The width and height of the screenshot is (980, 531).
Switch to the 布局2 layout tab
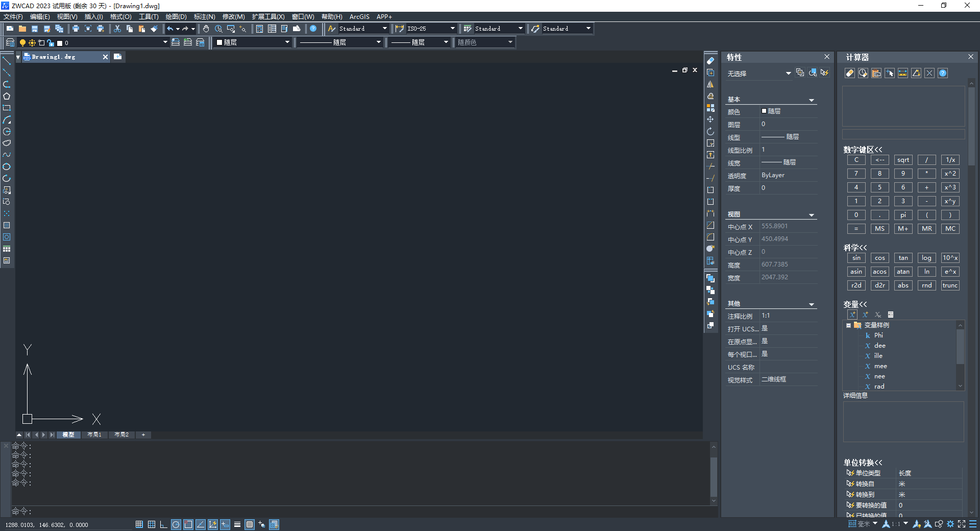coord(121,435)
